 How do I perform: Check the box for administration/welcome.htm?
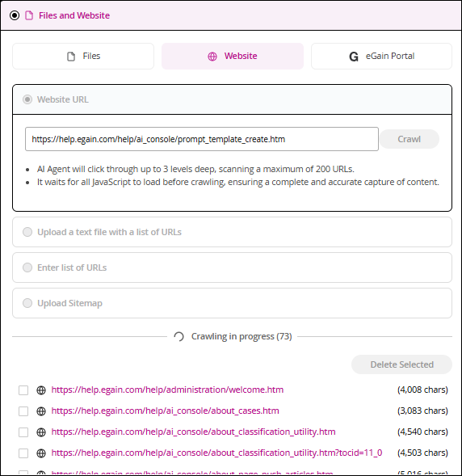click(23, 390)
